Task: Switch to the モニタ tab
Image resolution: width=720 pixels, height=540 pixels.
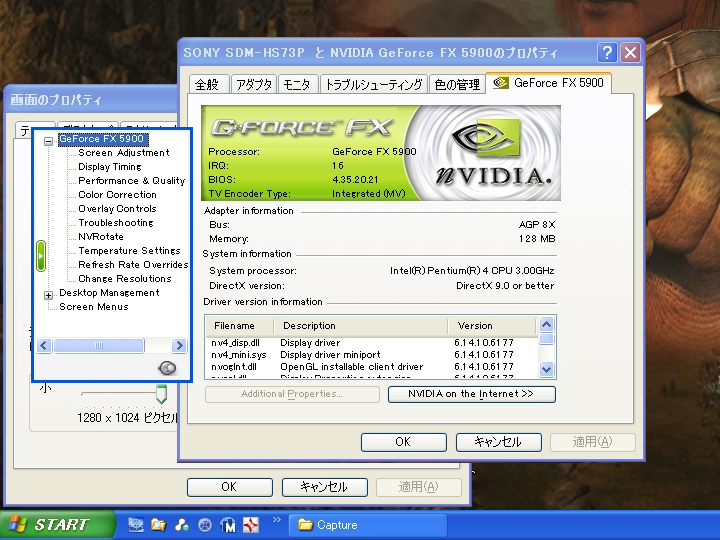Action: coord(298,84)
